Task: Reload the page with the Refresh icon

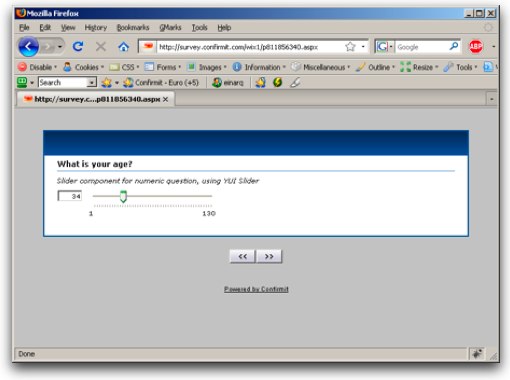Action: (x=78, y=47)
